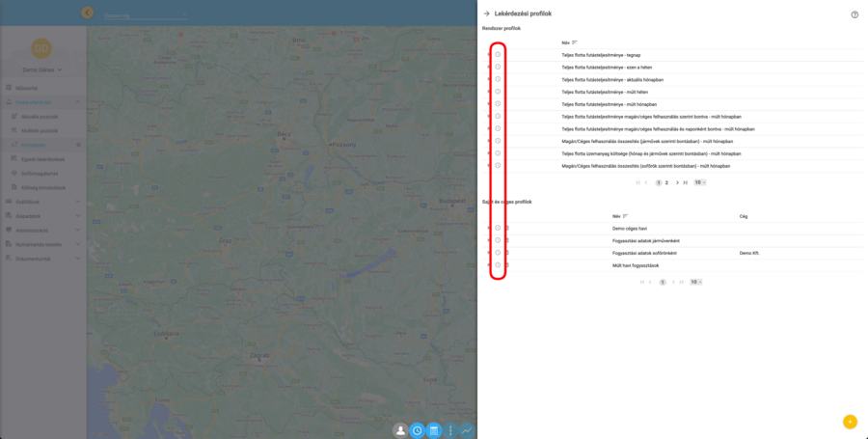Click the line chart icon in bottom toolbar
This screenshot has height=439, width=868.
467,430
